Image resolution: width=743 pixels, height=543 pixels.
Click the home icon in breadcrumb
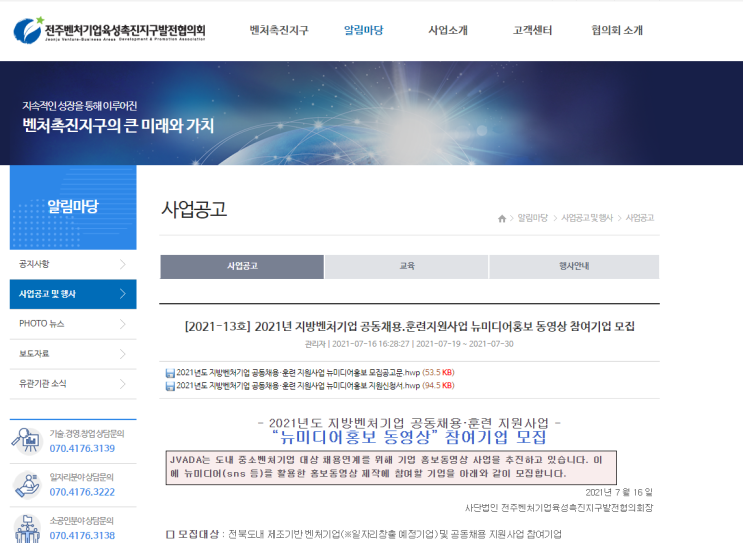tap(502, 218)
